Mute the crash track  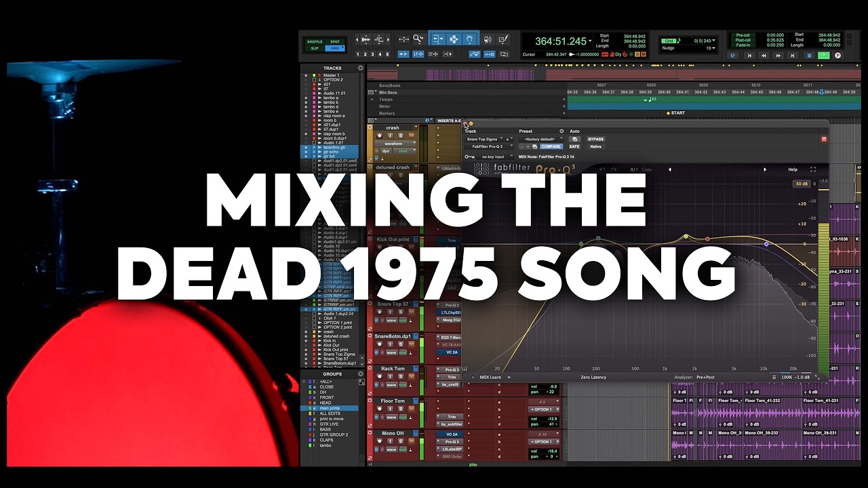(412, 136)
